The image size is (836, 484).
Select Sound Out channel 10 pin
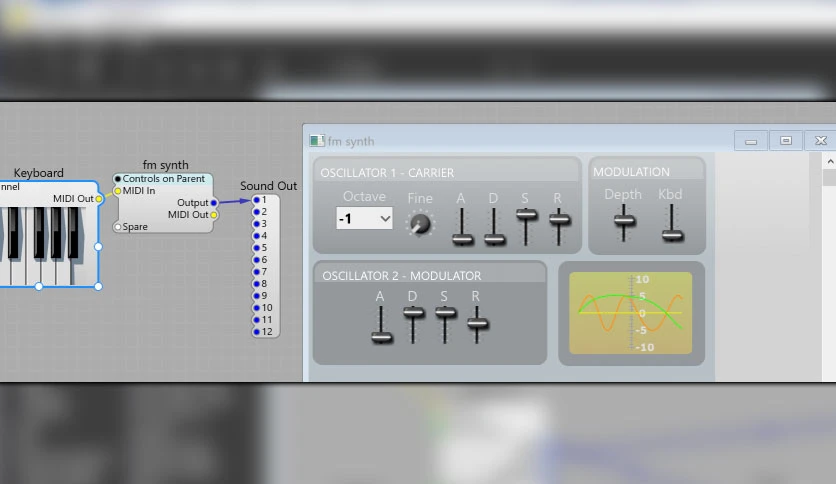pyautogui.click(x=256, y=308)
